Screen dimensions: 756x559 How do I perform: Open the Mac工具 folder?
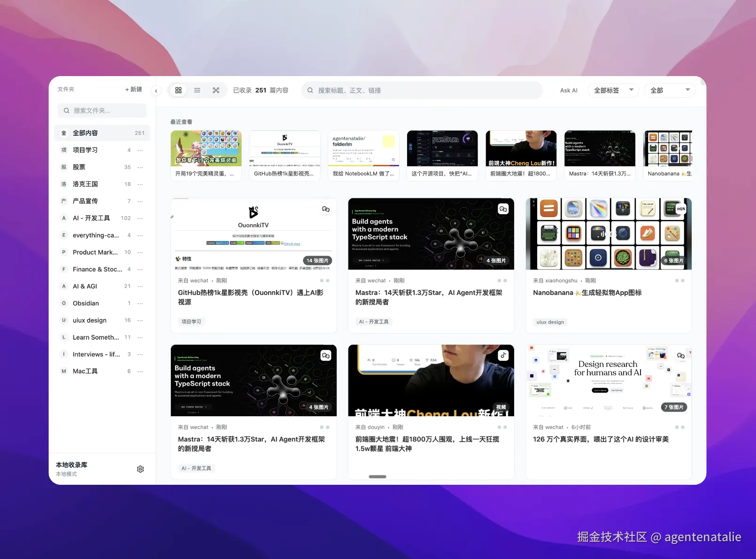tap(102, 371)
